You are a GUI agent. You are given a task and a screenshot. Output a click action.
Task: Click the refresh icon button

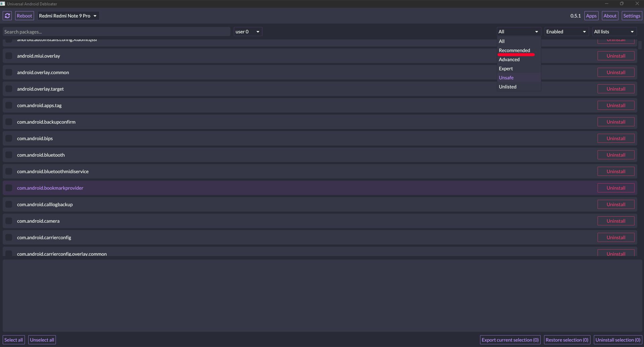(7, 16)
